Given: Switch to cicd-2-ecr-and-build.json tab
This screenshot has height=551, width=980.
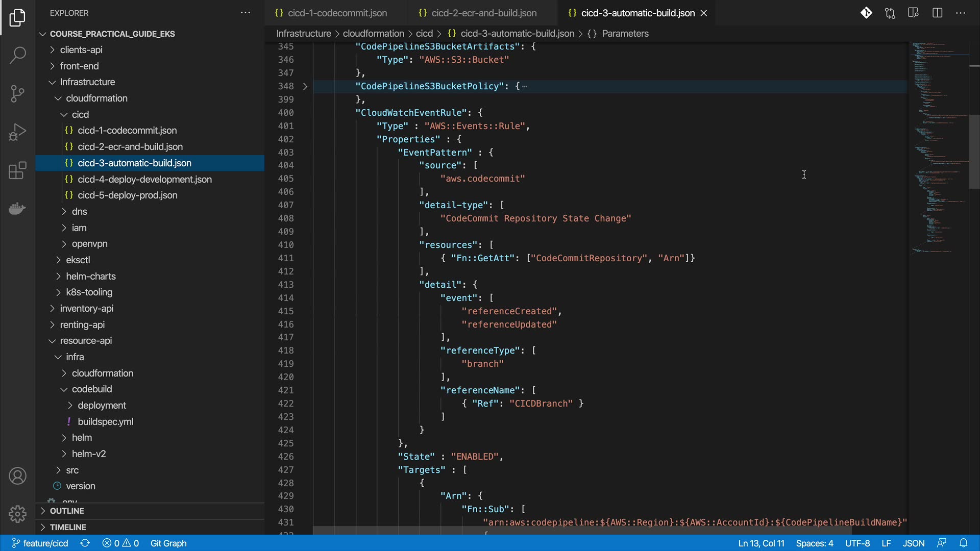Looking at the screenshot, I should (x=483, y=13).
